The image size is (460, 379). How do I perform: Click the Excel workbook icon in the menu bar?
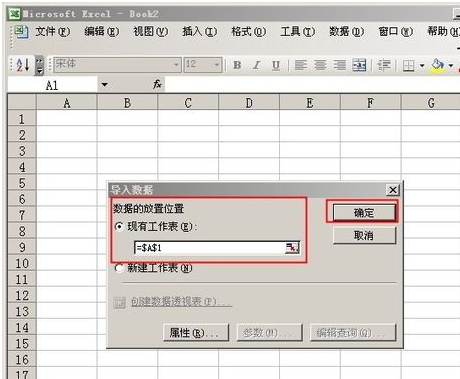tap(21, 32)
